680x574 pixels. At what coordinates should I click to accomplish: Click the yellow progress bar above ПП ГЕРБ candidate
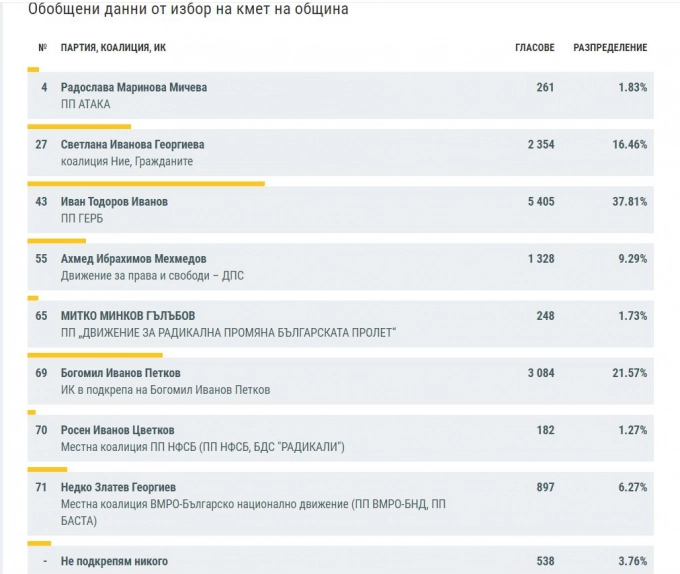146,184
